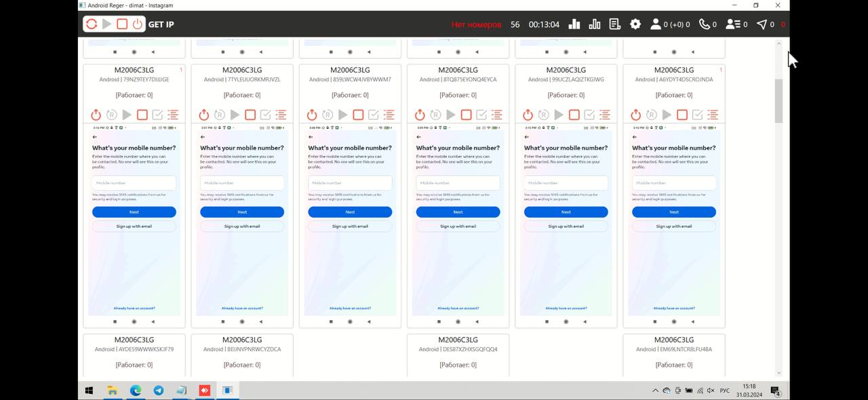Open the list icon on device 79NZ9TEY7DIJJJGE
Viewport: 868px width, 400px height.
click(x=173, y=115)
